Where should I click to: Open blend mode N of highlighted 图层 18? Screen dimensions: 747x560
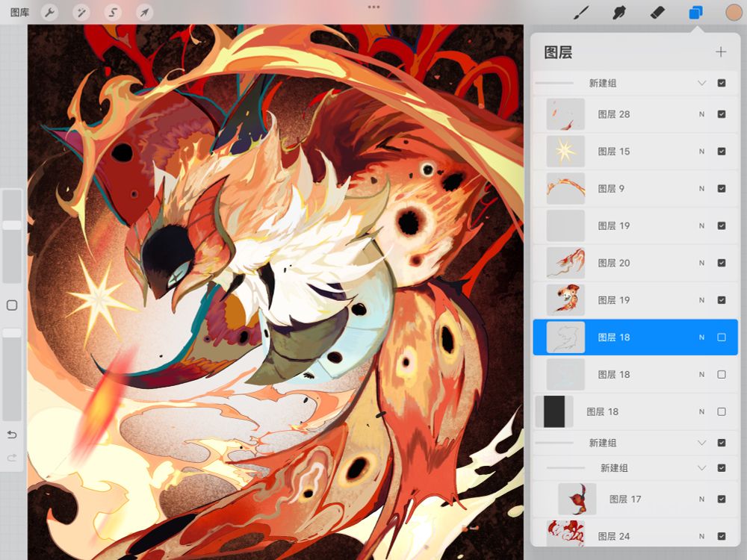pos(701,337)
